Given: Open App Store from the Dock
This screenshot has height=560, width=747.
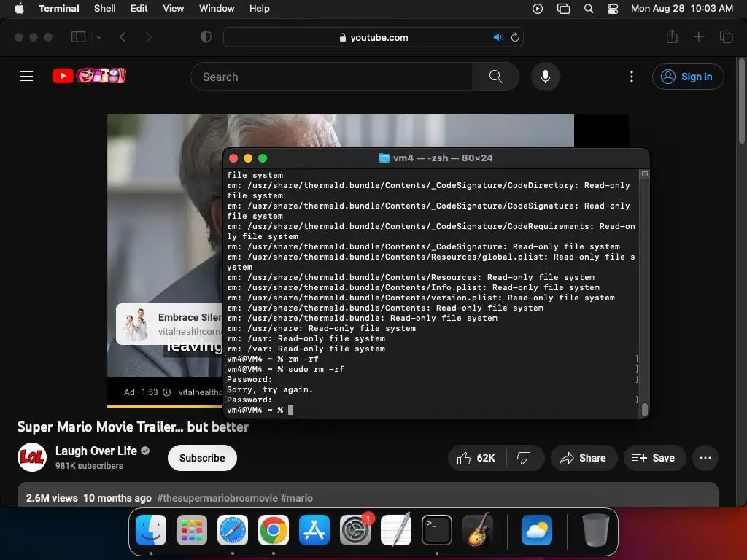Looking at the screenshot, I should pos(314,530).
